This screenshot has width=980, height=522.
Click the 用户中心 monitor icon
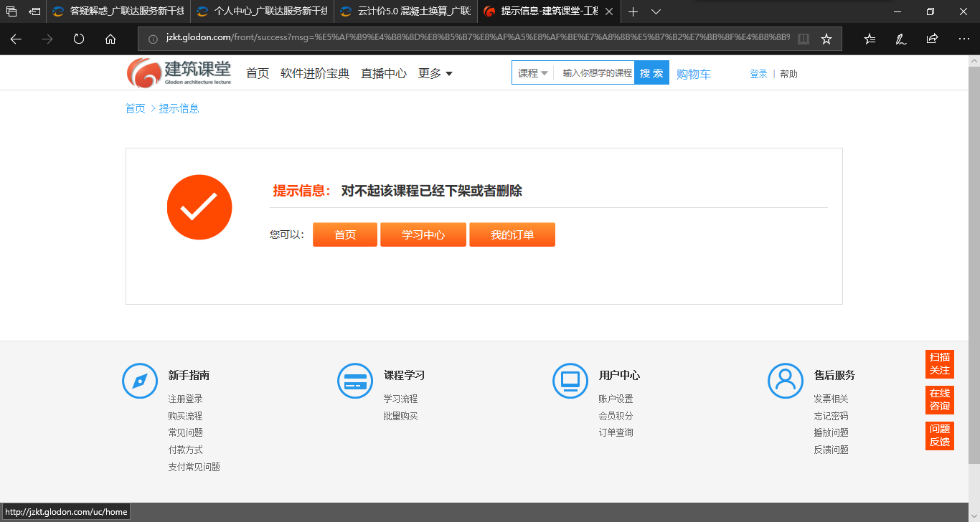coord(570,381)
